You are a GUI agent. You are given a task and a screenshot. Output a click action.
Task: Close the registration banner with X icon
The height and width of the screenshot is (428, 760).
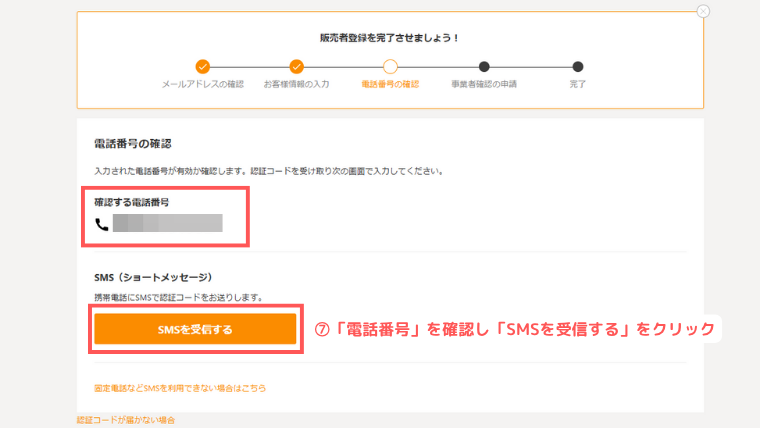click(x=703, y=11)
